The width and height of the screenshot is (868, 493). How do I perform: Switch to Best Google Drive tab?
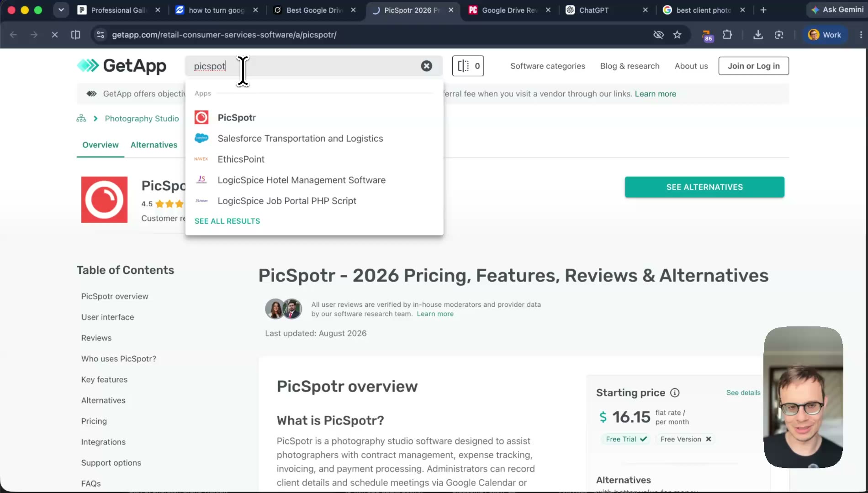coord(314,10)
